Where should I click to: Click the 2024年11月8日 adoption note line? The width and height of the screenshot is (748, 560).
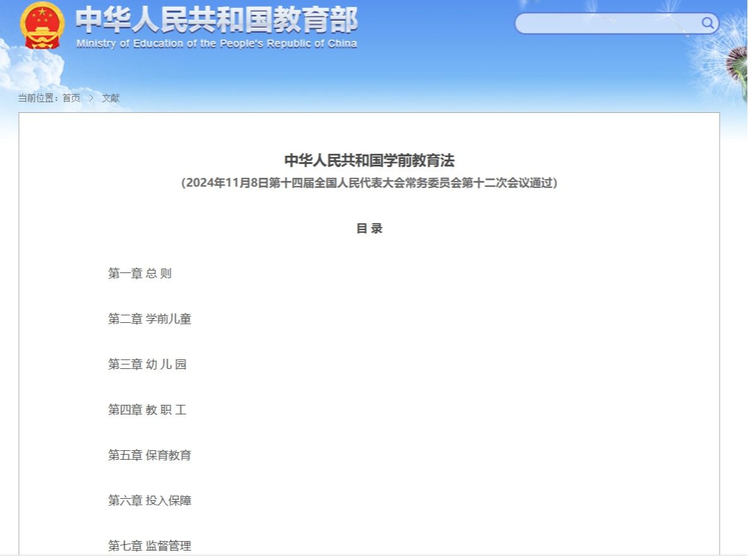click(369, 183)
